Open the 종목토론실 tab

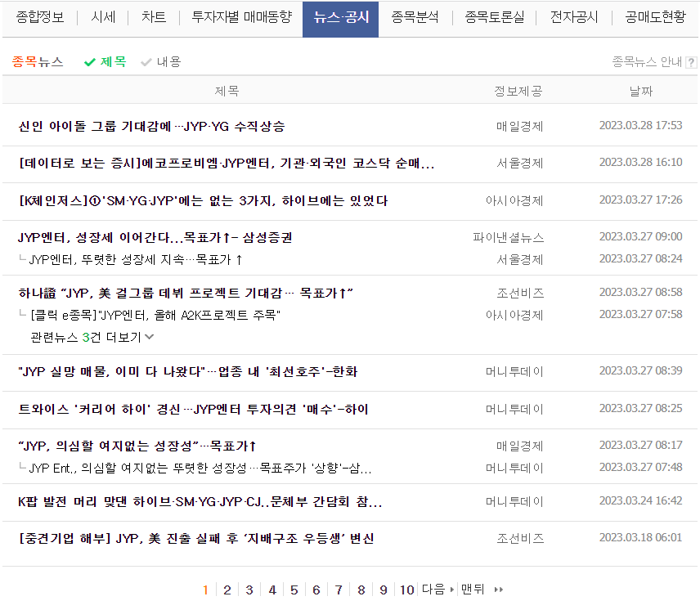[x=494, y=17]
